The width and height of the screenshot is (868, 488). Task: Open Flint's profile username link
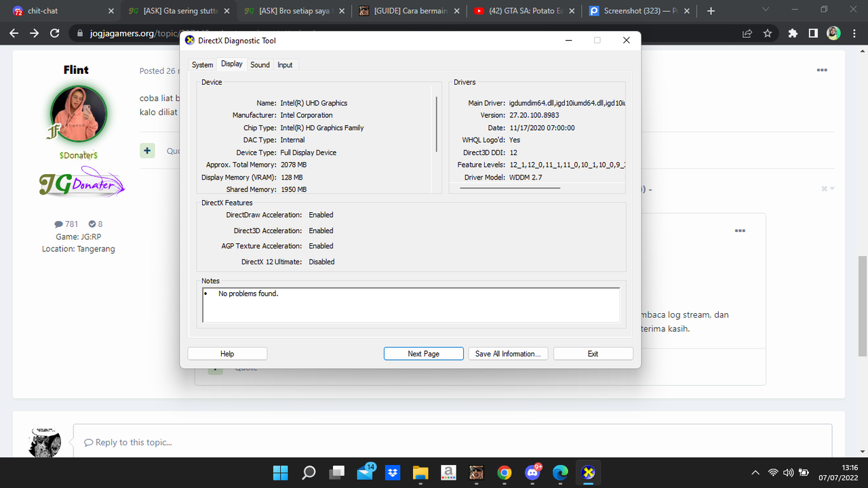pos(76,70)
